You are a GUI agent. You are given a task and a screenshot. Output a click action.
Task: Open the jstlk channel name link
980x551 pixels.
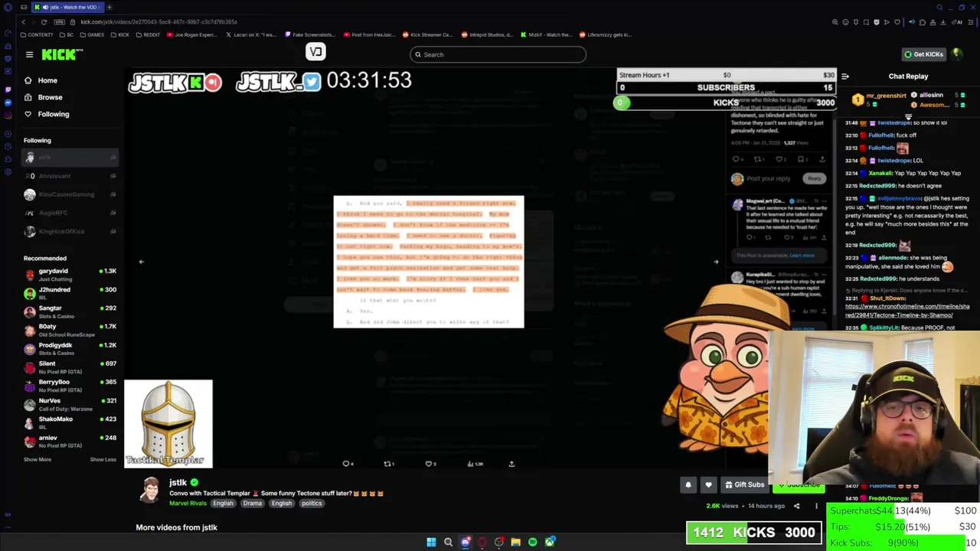pyautogui.click(x=178, y=482)
